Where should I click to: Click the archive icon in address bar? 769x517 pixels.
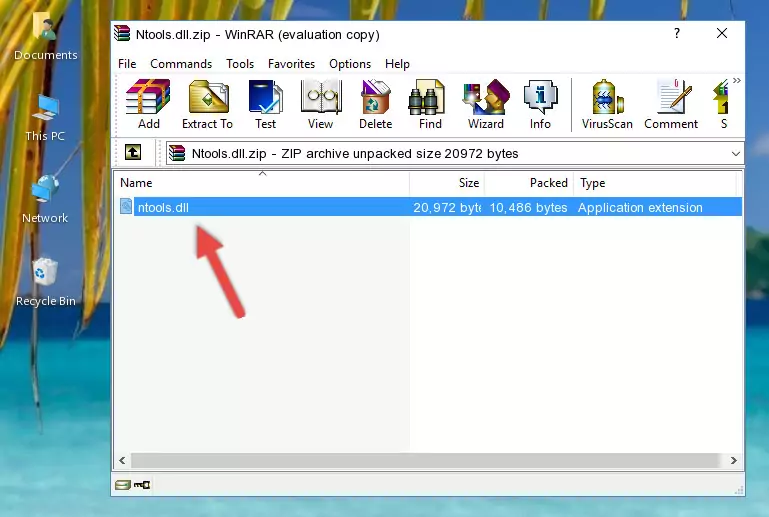(x=177, y=153)
